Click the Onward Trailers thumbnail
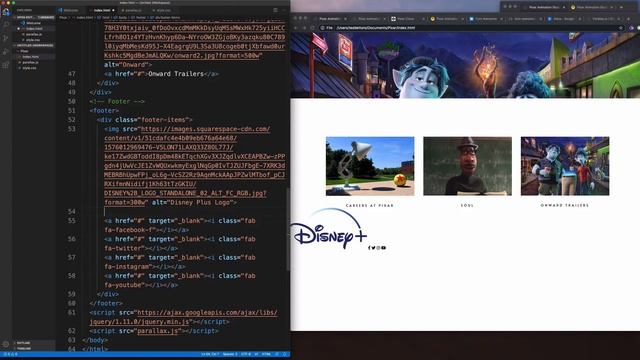 point(565,166)
